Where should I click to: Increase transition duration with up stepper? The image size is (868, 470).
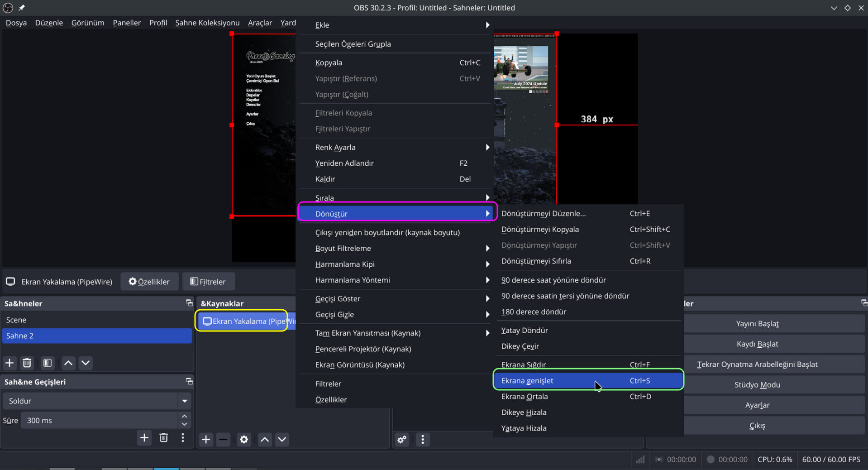pos(184,416)
